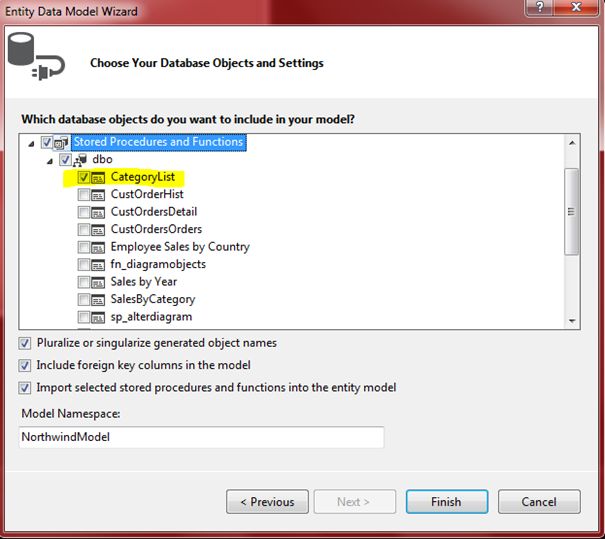605x539 pixels.
Task: Select Sales by Year in the tree
Action: tap(144, 282)
